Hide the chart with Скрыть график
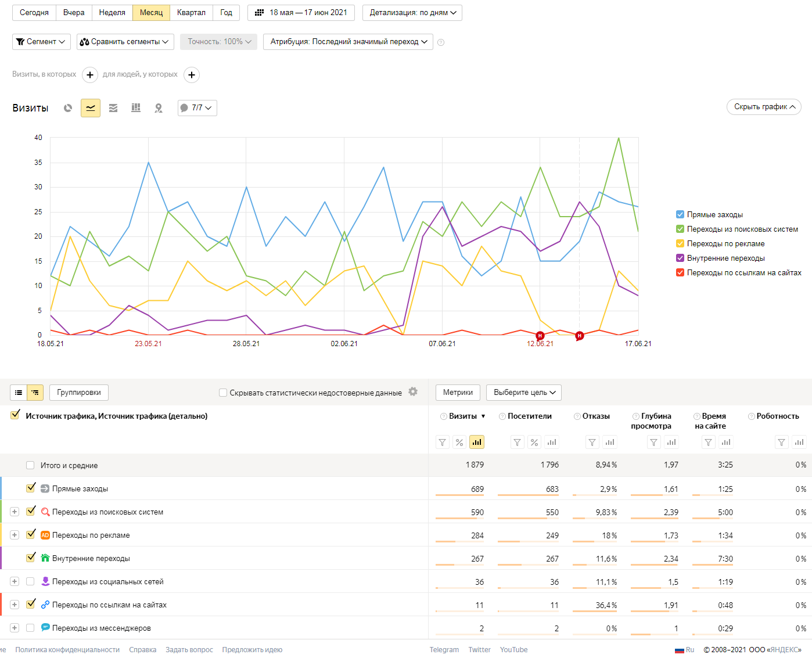 764,107
